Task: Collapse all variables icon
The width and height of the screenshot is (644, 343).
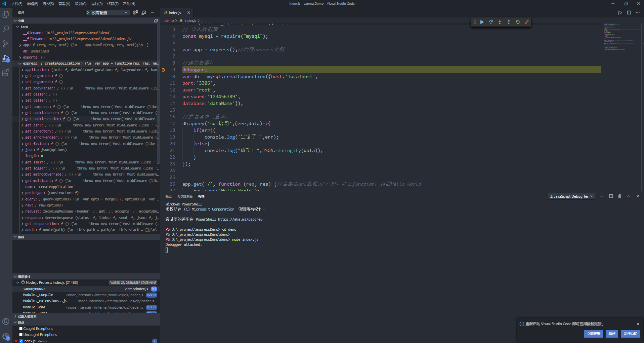Action: (156, 21)
